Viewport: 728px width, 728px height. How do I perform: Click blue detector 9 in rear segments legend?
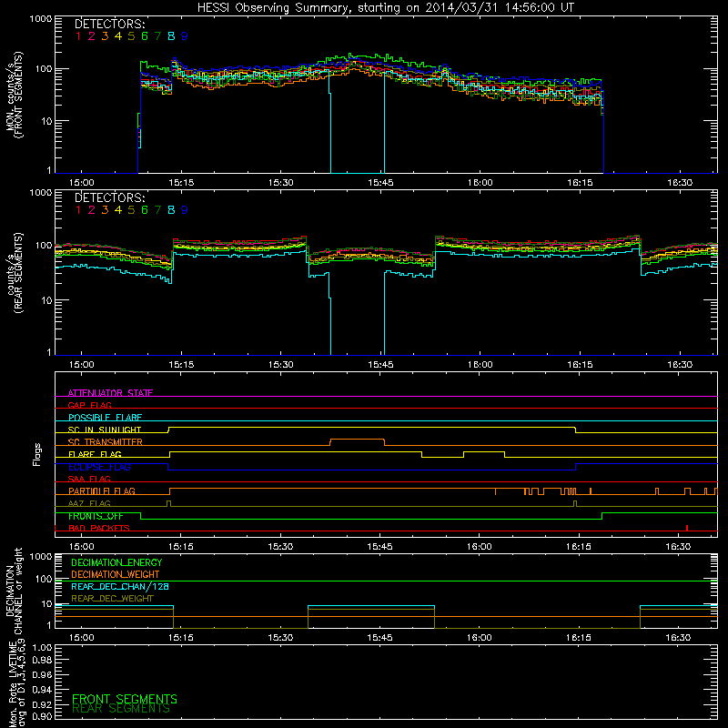185,210
